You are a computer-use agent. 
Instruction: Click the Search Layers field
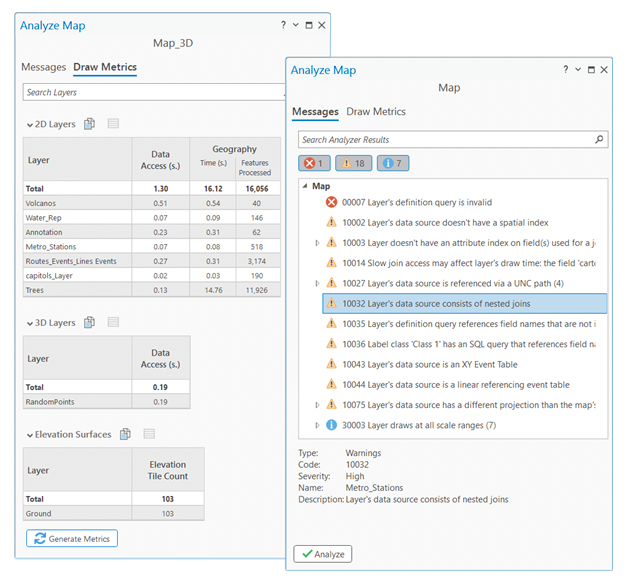154,92
